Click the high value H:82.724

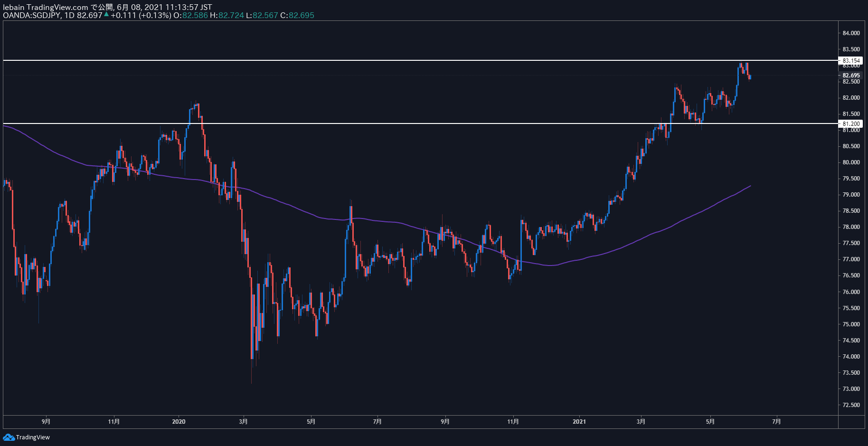pyautogui.click(x=227, y=15)
